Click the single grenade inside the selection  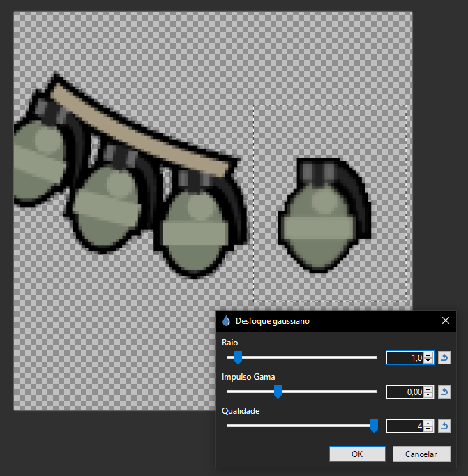click(324, 215)
